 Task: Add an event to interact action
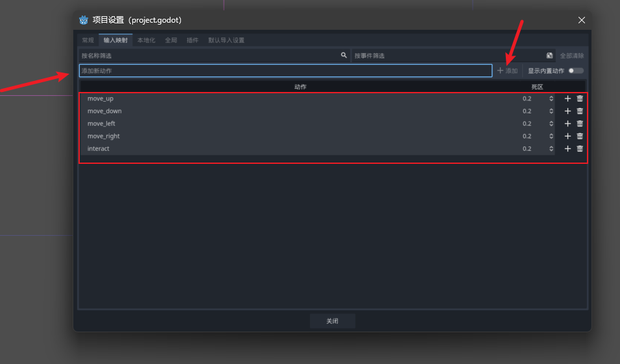pos(567,149)
